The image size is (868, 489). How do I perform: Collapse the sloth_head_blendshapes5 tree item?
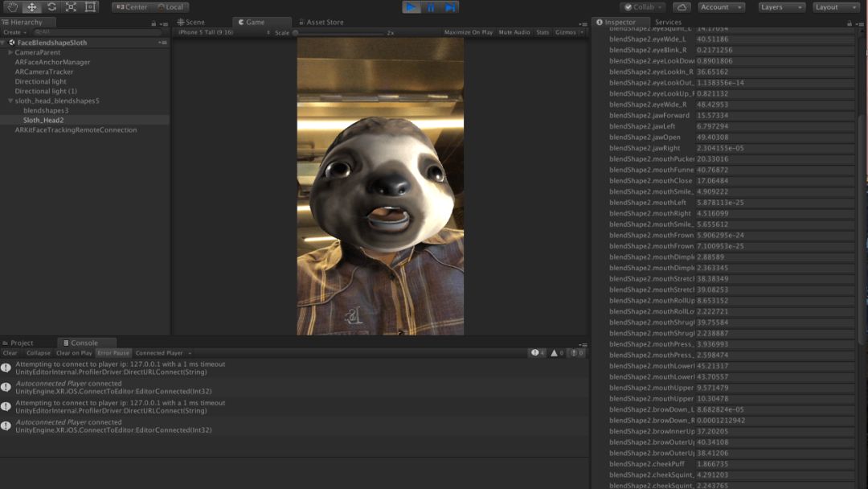10,101
